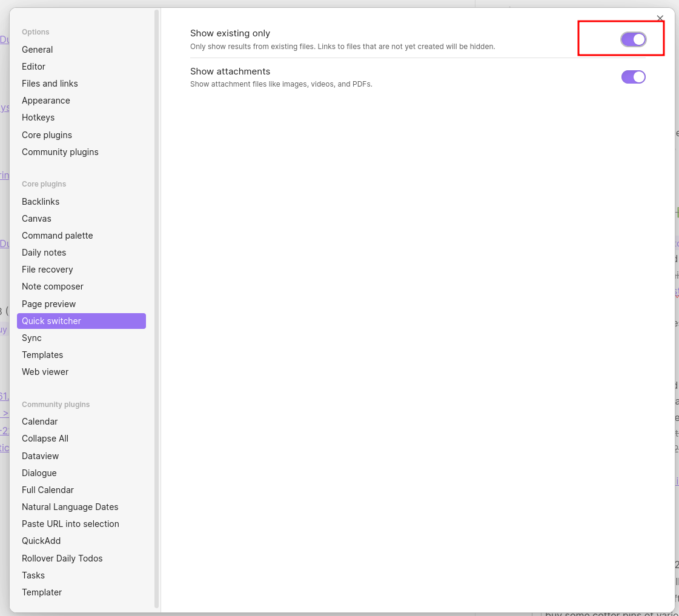Viewport: 679px width, 616px height.
Task: Close the settings dialog
Action: (x=660, y=18)
